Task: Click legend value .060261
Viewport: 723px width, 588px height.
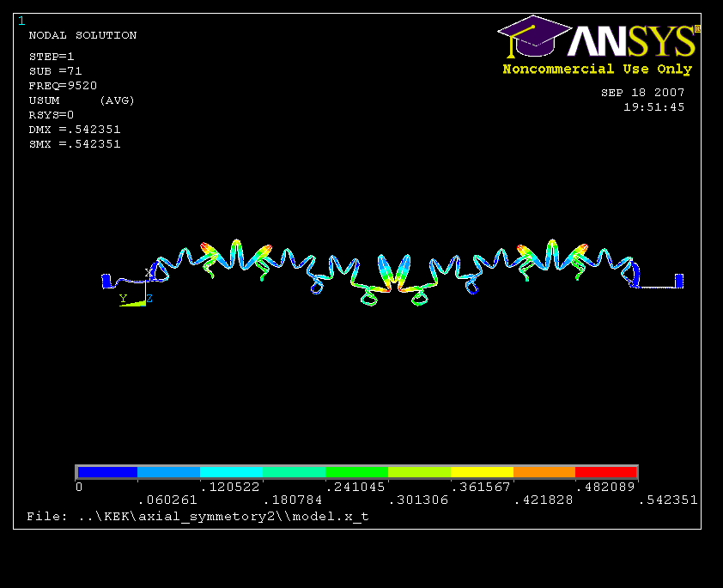Action: [x=167, y=500]
